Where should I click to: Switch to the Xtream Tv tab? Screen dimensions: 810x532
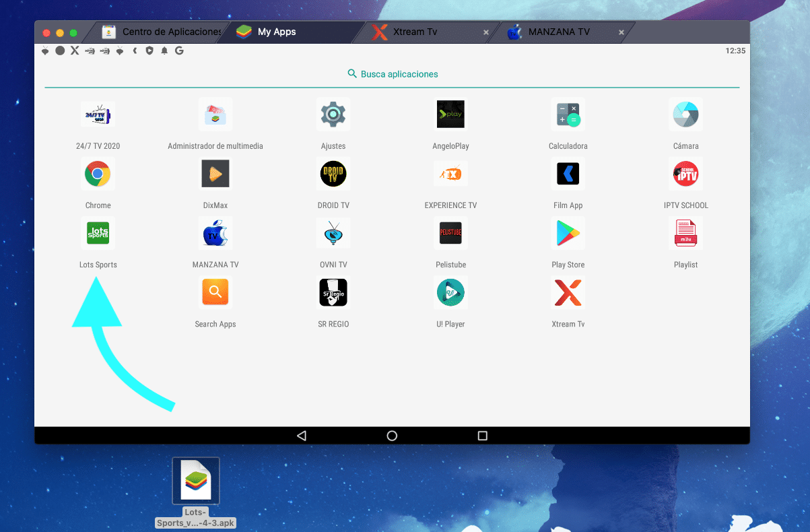point(415,32)
